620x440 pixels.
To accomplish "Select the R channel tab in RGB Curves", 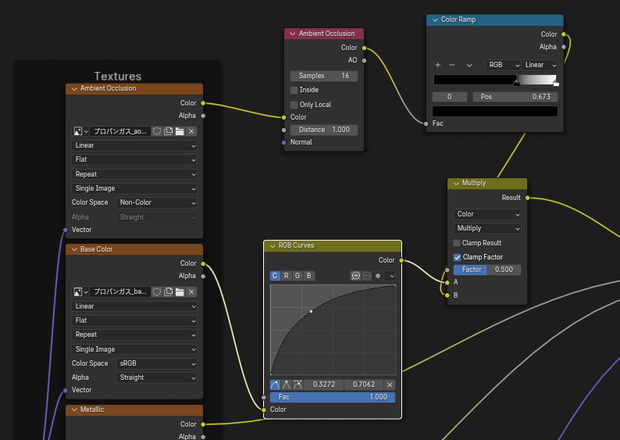I will tap(286, 276).
